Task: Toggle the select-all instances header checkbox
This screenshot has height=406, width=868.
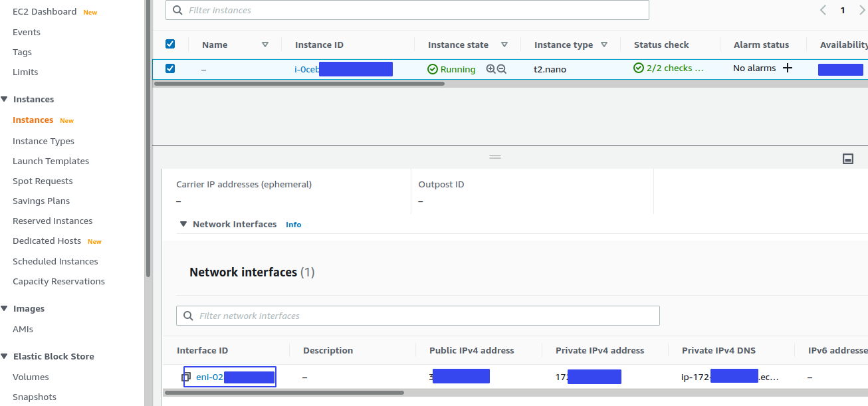Action: pos(170,44)
